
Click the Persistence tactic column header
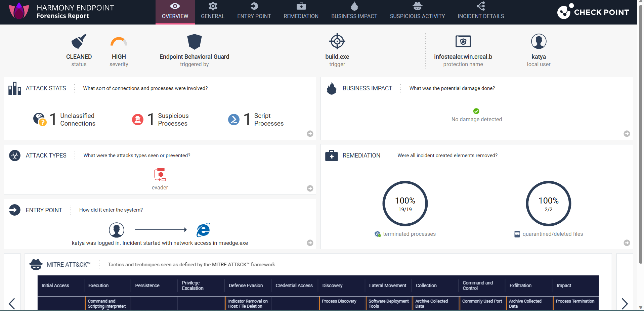coord(147,285)
